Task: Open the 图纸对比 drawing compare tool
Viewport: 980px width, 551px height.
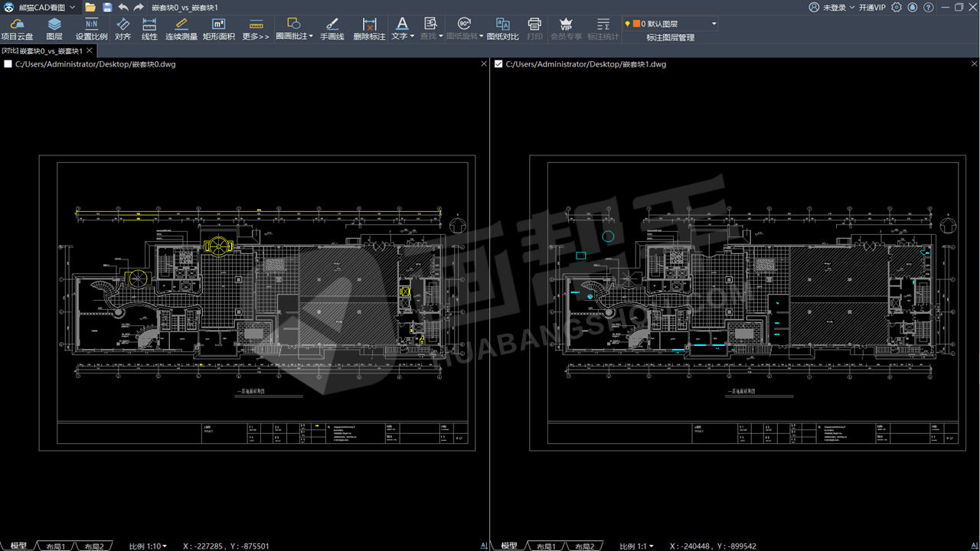Action: 502,29
